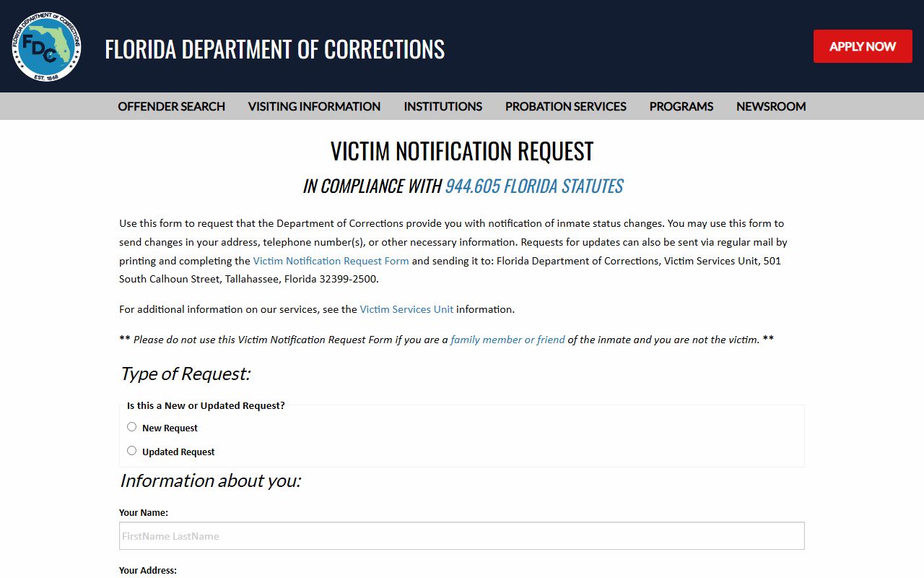Click the Florida Department of Corrections header title
The width and height of the screenshot is (924, 578).
click(x=274, y=49)
